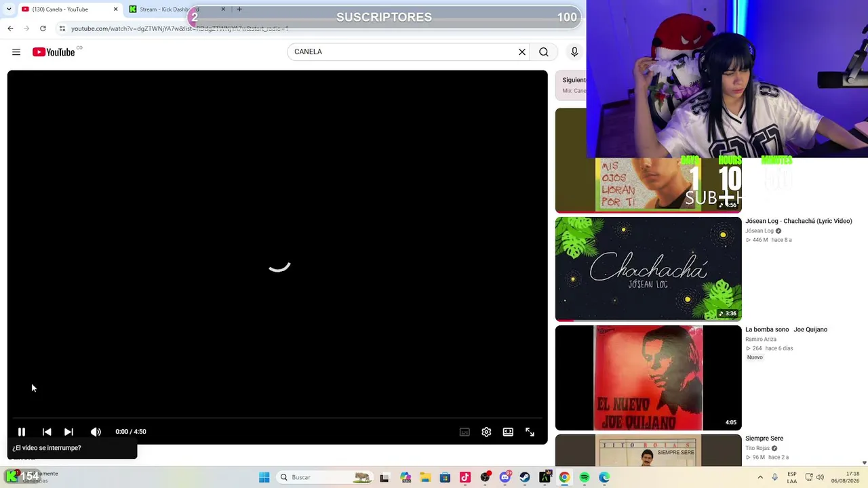Go to the YouTube home logo
Screen dimensions: 868x488
54,52
